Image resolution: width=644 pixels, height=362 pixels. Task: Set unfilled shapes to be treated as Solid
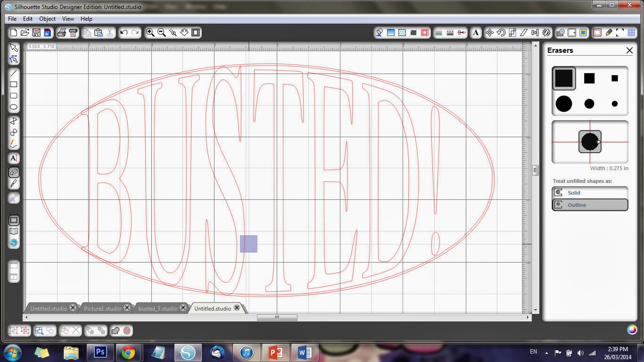(590, 192)
